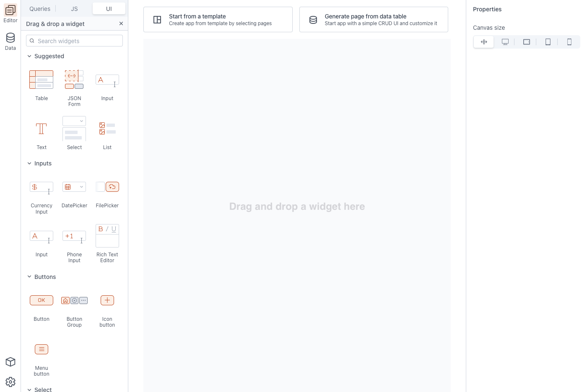
Task: Collapse the Inputs widgets section
Action: point(29,163)
